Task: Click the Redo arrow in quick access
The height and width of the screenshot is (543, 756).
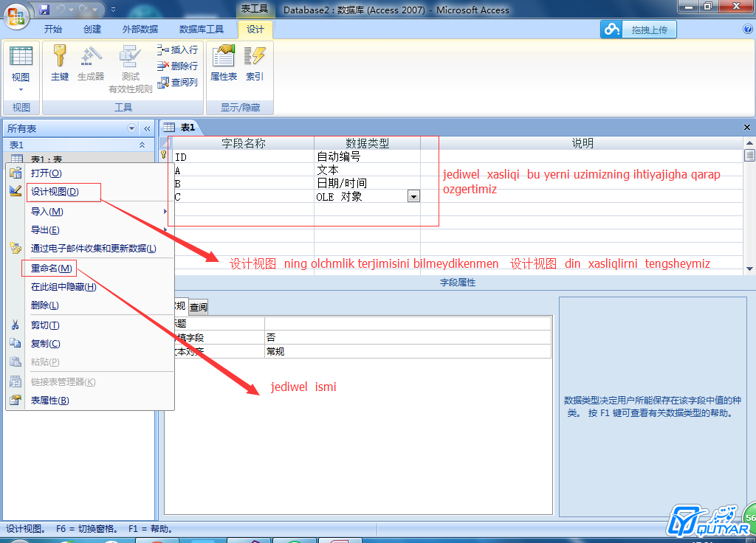Action: tap(83, 9)
